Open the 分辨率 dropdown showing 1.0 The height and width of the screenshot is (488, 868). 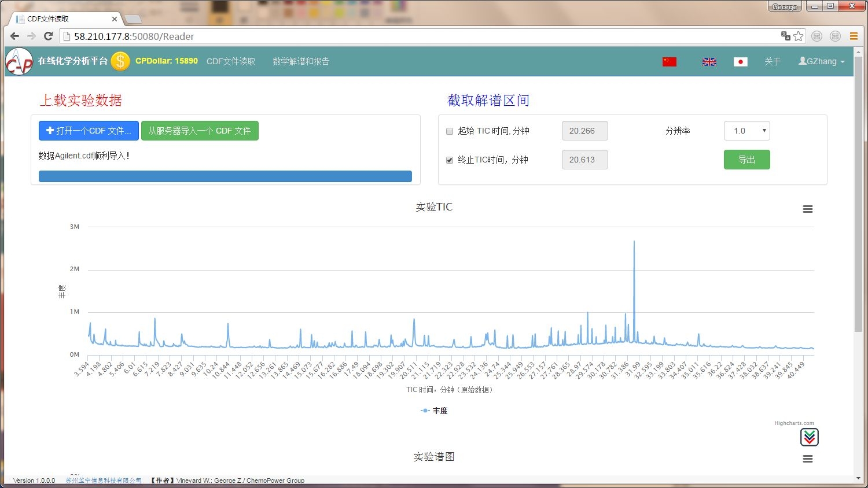[746, 131]
